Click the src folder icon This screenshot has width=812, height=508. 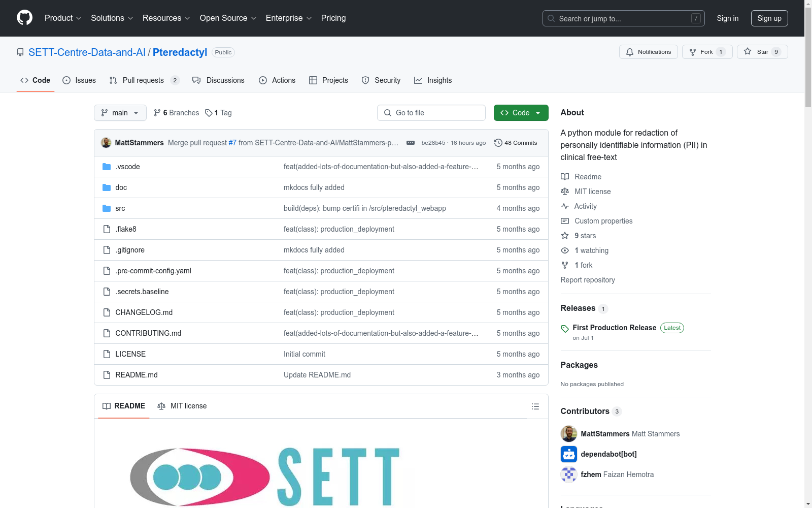pyautogui.click(x=107, y=208)
